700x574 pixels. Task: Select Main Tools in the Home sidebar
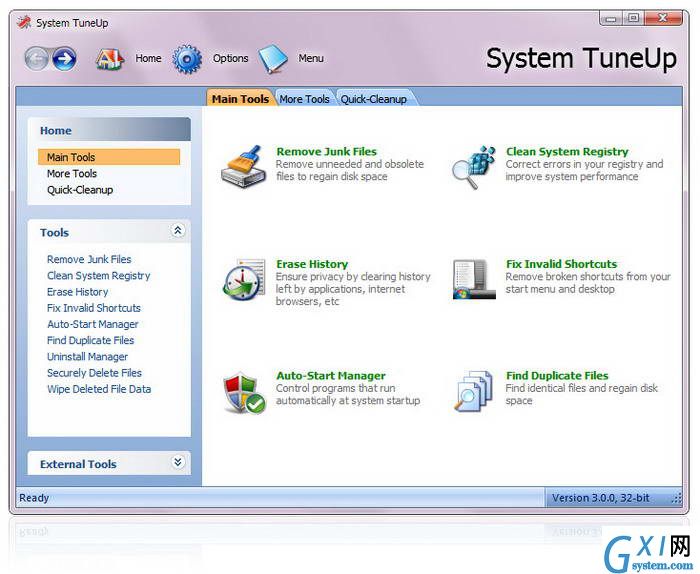[x=109, y=157]
